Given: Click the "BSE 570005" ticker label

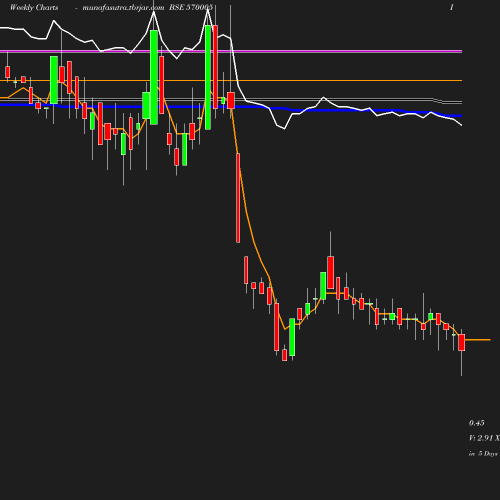Looking at the screenshot, I should pos(191,8).
